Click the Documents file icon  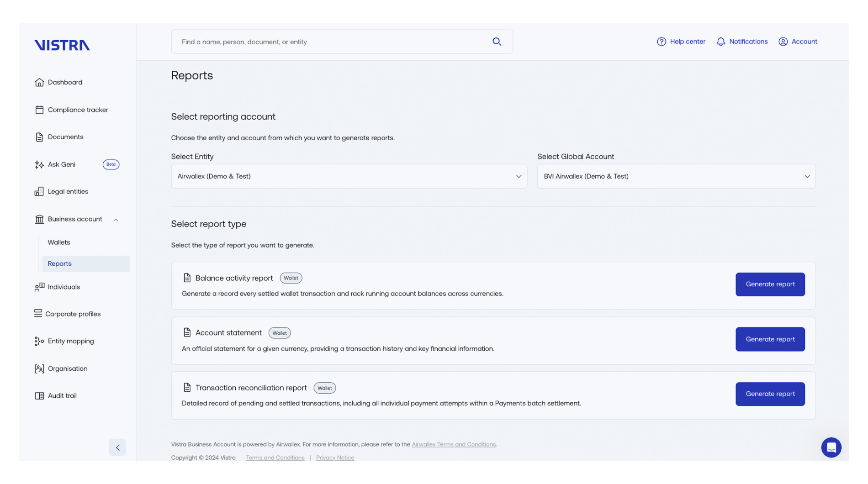pos(39,137)
